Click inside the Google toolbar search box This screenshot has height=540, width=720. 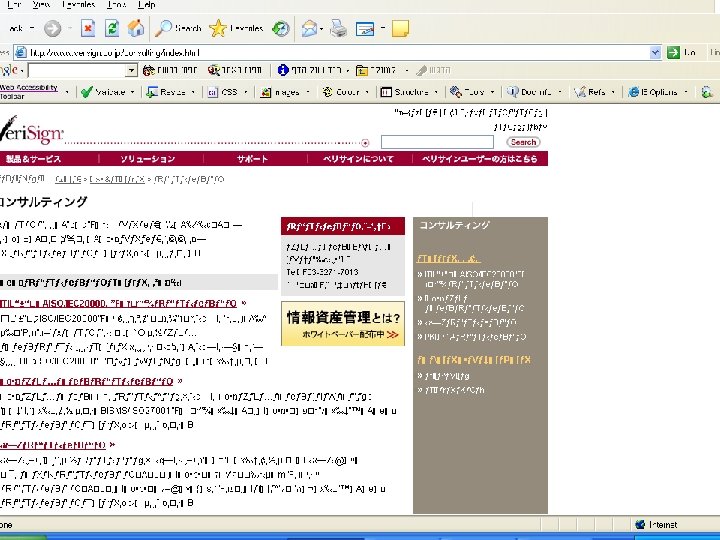(x=77, y=70)
